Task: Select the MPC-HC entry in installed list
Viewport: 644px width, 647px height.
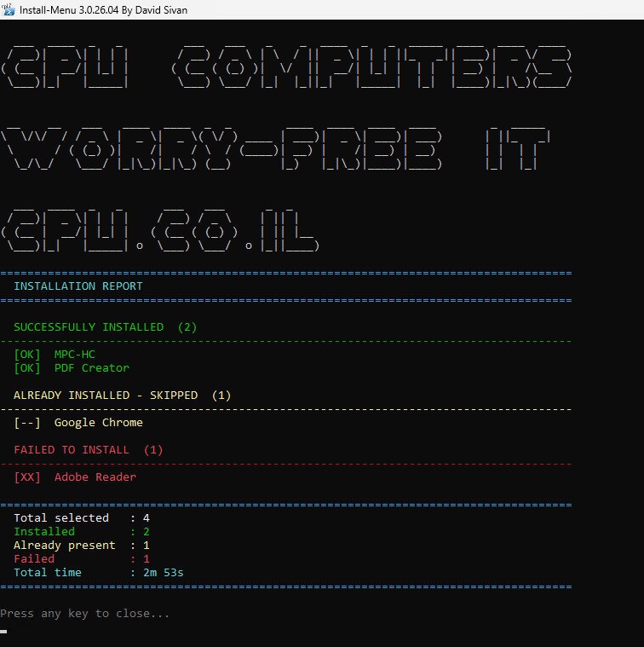Action: 75,355
